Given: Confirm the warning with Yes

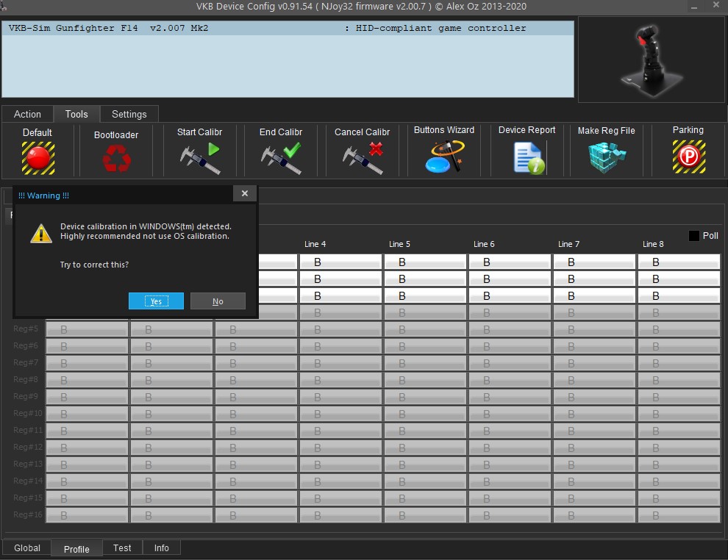Looking at the screenshot, I should tap(156, 301).
